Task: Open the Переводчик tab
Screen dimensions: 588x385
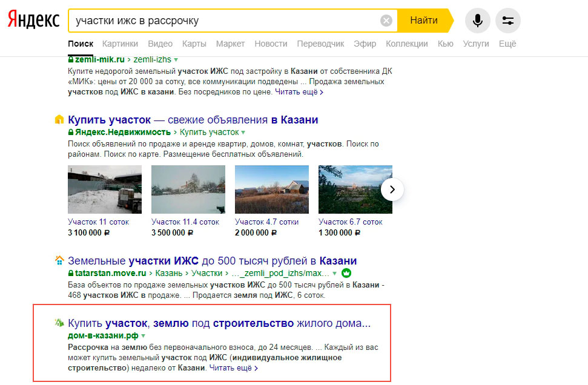Action: pos(320,44)
